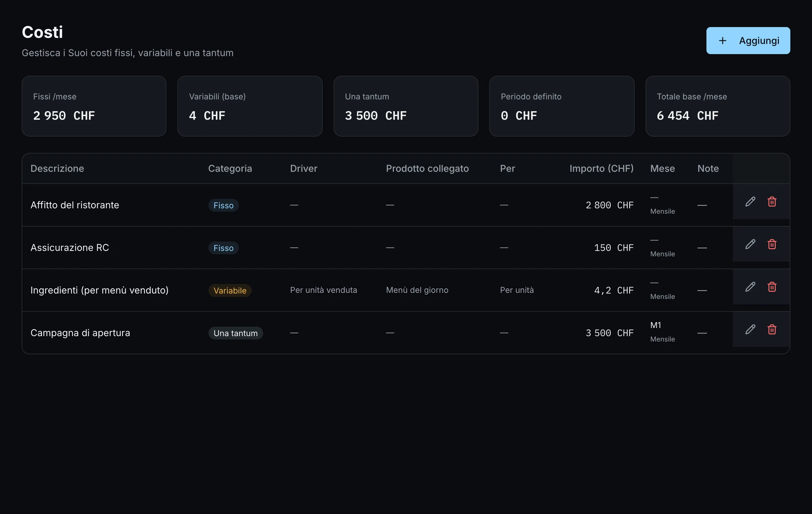Click the Prodotto collegato column header

click(427, 168)
